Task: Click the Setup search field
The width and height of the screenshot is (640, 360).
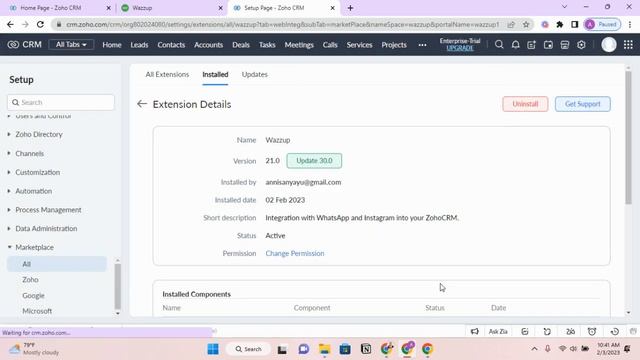Action: pos(61,102)
